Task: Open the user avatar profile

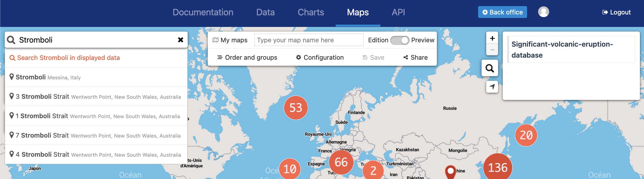Action: [x=543, y=12]
